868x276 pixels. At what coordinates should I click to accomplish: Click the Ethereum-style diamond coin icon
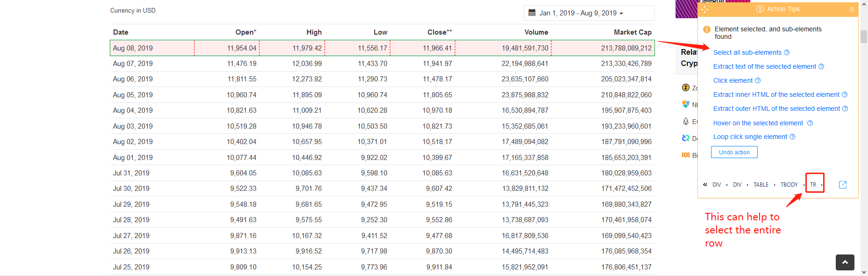click(686, 121)
